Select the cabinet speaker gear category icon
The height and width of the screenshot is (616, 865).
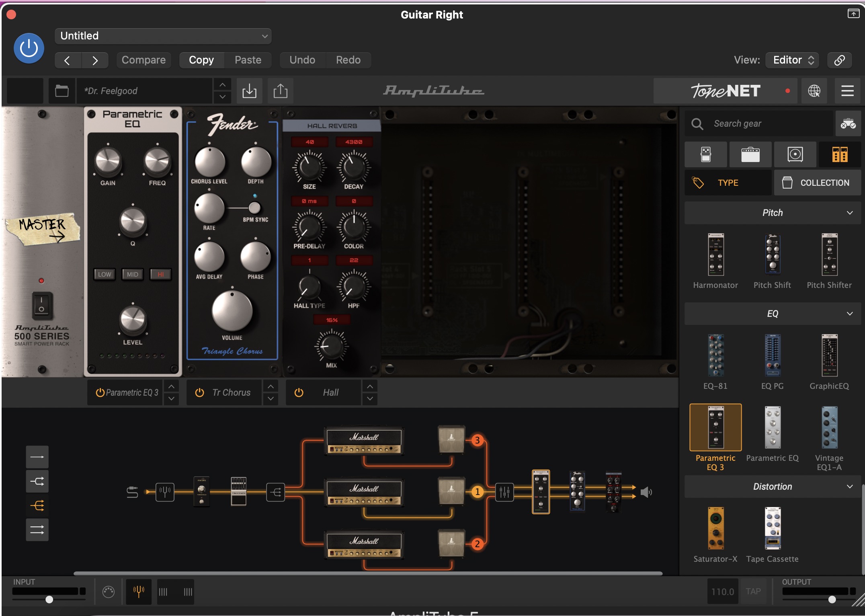pos(795,154)
